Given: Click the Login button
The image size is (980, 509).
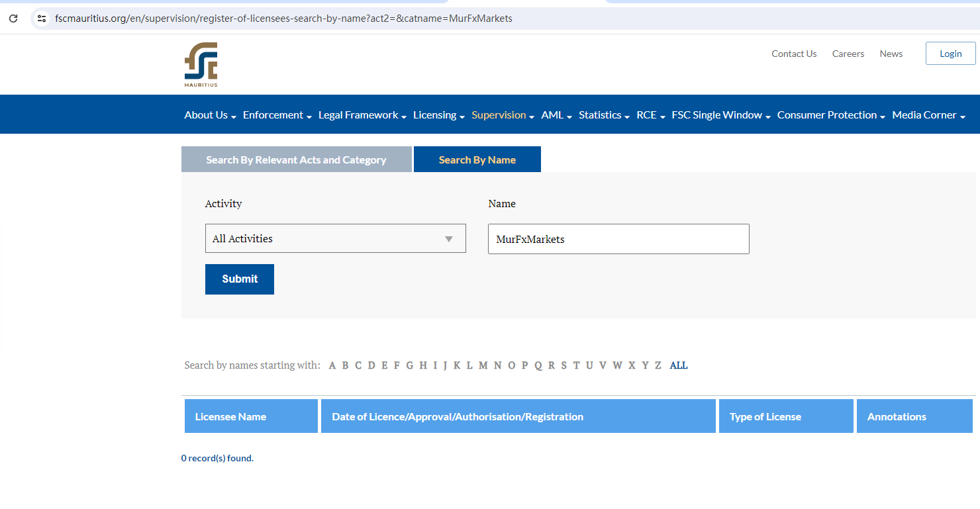Looking at the screenshot, I should (x=950, y=54).
